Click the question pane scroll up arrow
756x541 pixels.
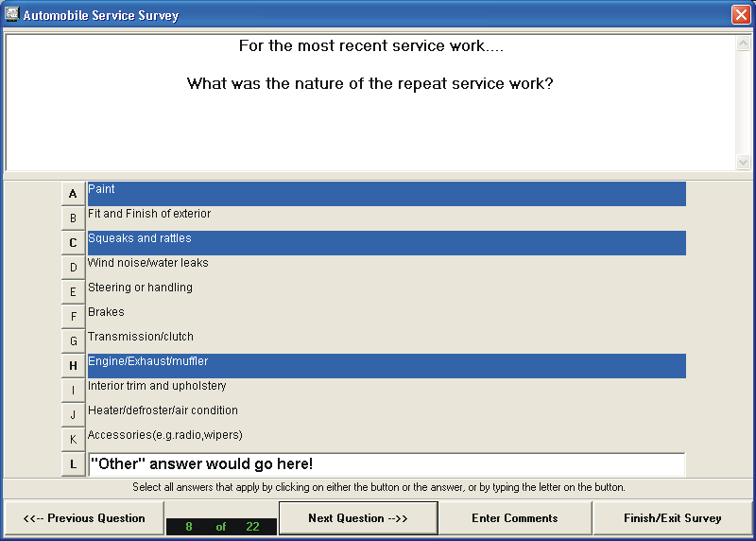[x=743, y=44]
